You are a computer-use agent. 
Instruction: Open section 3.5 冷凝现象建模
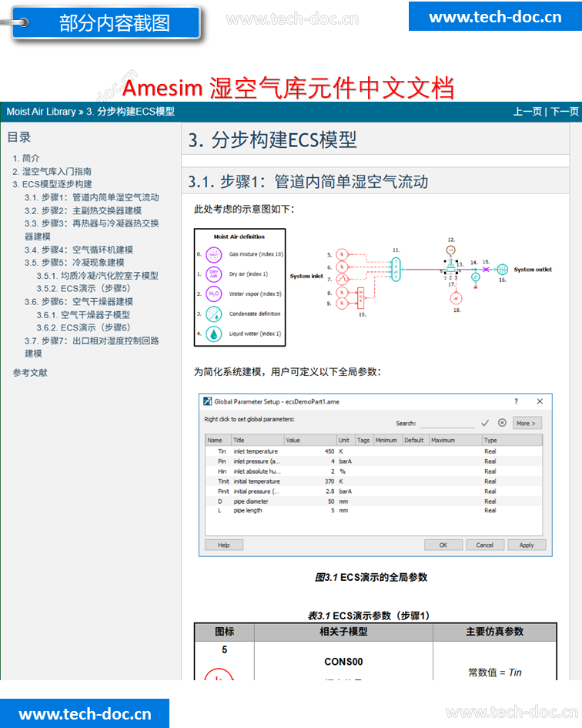75,263
